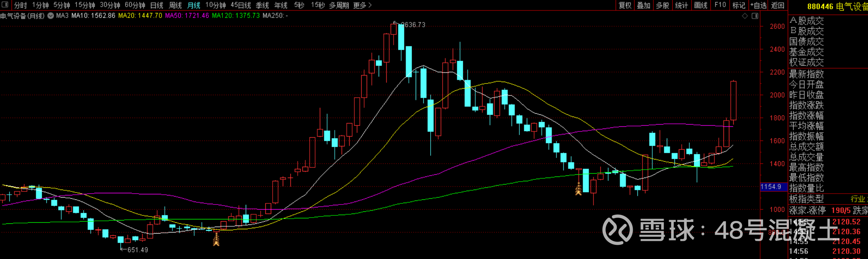Select the 5分钟 period tab
The width and height of the screenshot is (868, 259).
pos(62,5)
